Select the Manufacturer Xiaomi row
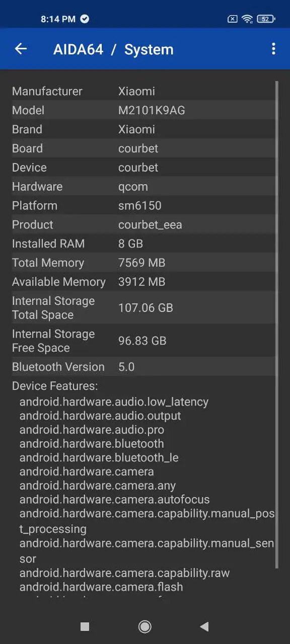Screen dimensions: 290x644 (143, 91)
